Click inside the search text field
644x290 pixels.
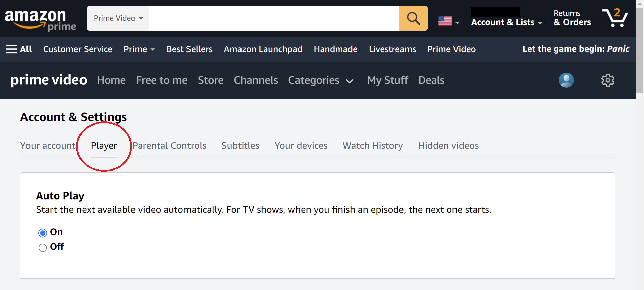274,18
